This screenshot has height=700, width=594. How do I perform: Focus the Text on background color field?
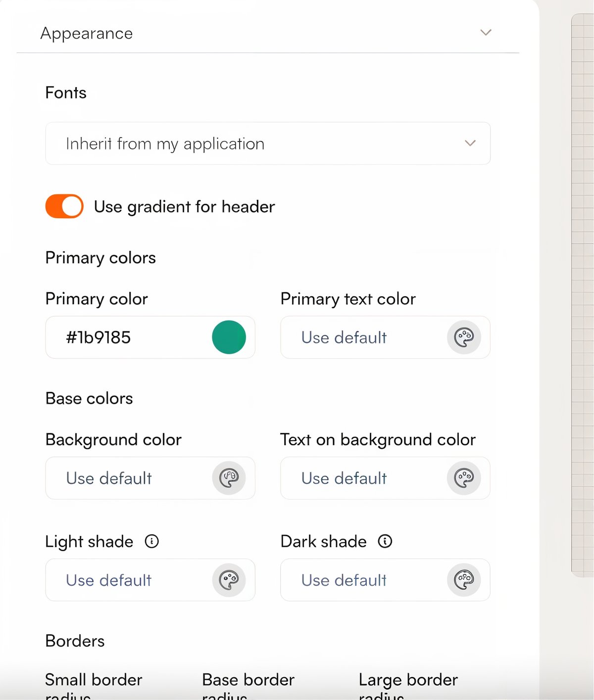point(385,478)
